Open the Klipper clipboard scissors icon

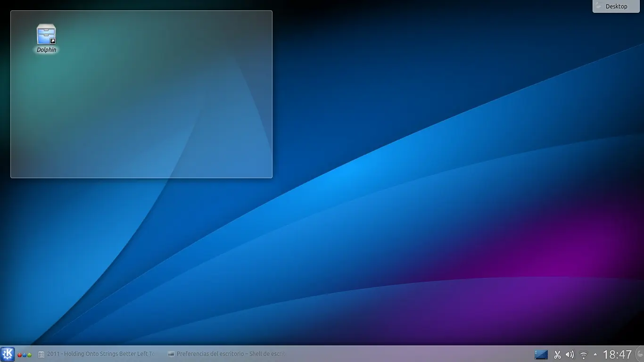(x=558, y=354)
